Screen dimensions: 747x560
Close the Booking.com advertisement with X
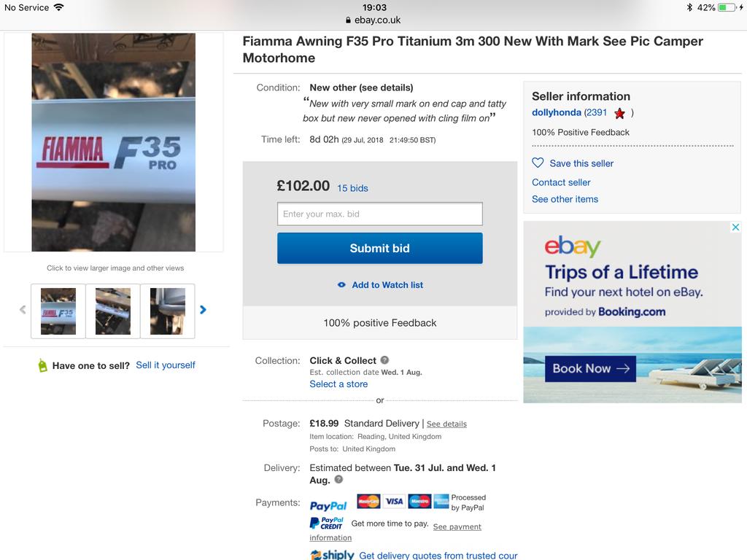(x=735, y=227)
